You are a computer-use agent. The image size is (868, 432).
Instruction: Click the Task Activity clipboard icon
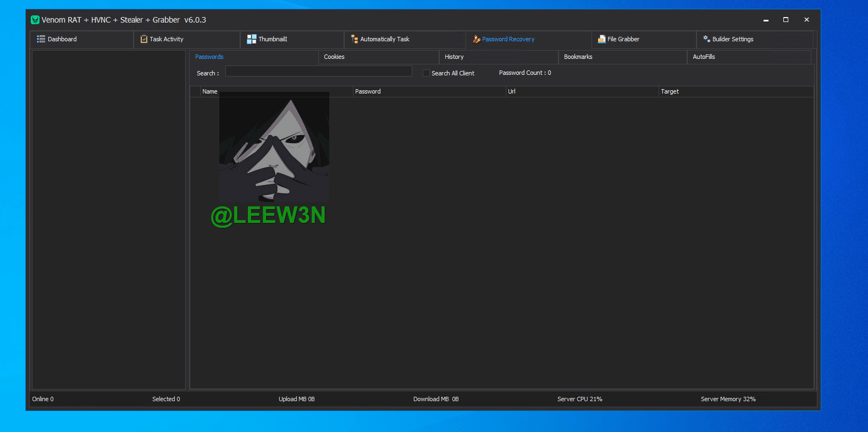click(x=144, y=39)
